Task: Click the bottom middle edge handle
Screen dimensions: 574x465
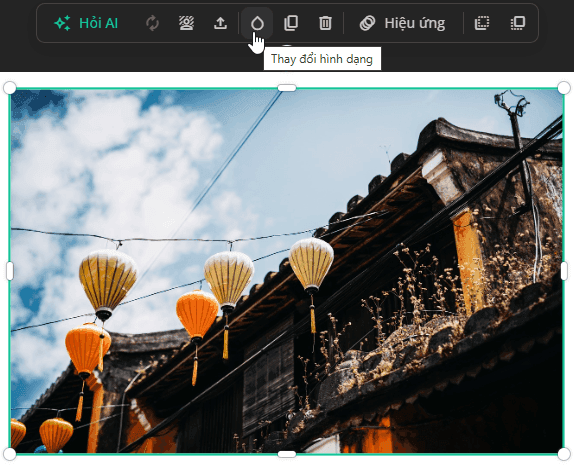Action: pos(287,454)
